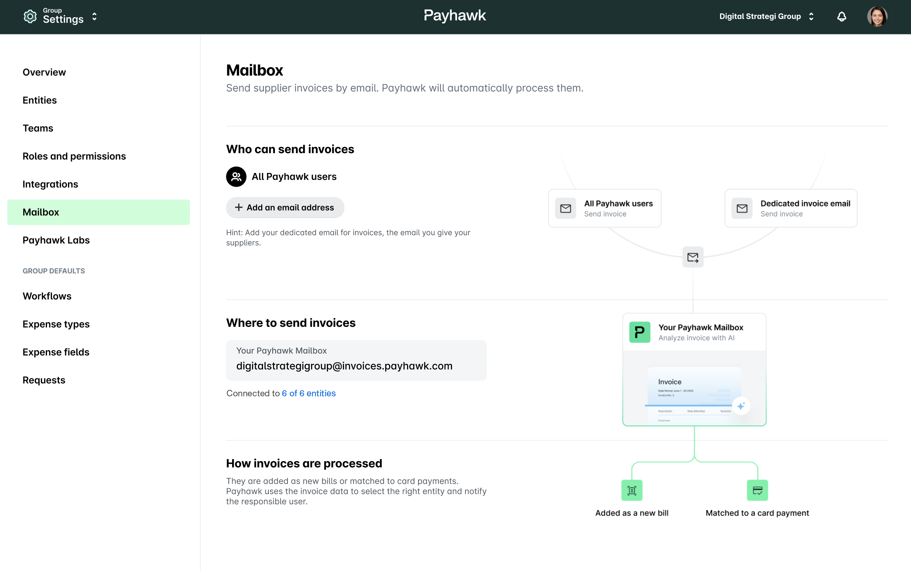Click the 'How invoices are processed' heading
This screenshot has height=588, width=911.
[x=304, y=464]
